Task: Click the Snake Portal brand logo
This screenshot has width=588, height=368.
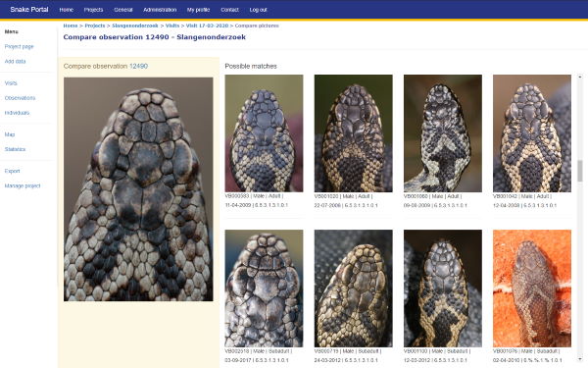Action: pos(29,10)
